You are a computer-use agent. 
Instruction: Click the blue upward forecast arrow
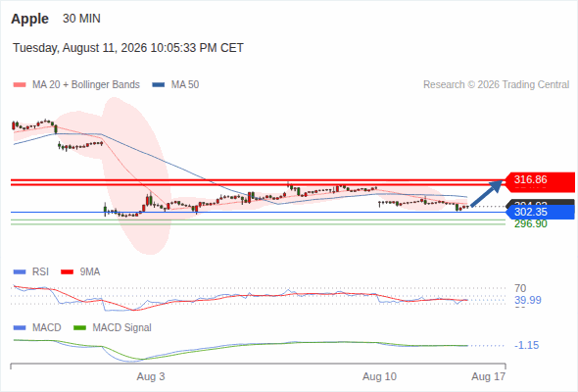pyautogui.click(x=487, y=193)
